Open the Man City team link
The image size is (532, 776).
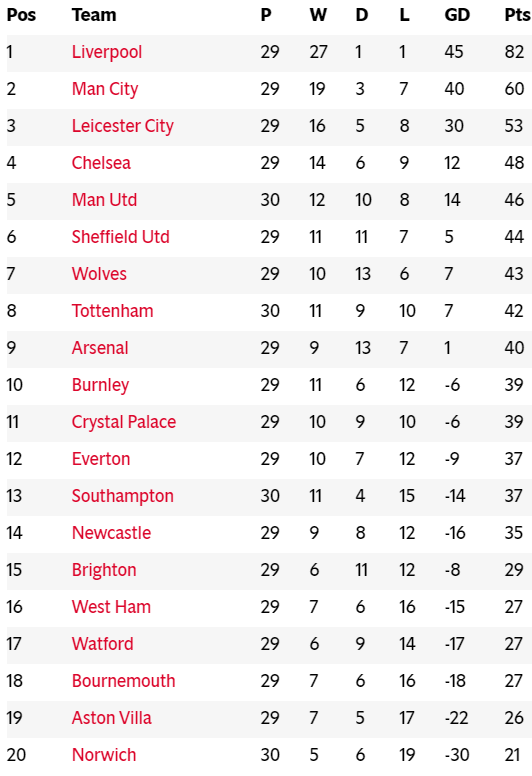click(x=104, y=89)
